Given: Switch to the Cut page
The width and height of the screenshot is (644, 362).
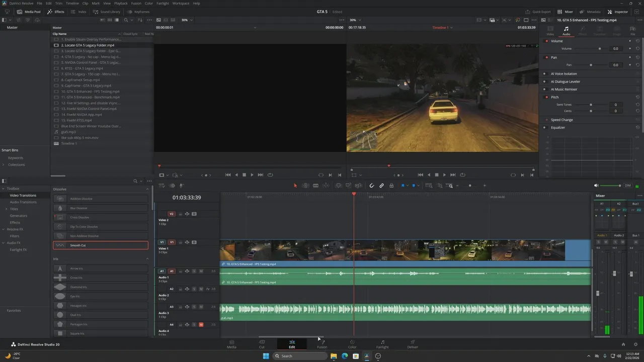Looking at the screenshot, I should pos(262,344).
